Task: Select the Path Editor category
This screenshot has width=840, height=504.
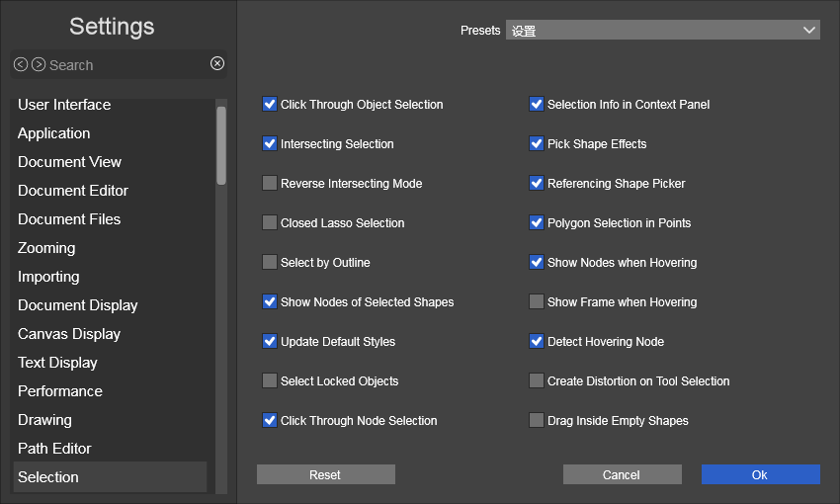Action: pos(54,449)
